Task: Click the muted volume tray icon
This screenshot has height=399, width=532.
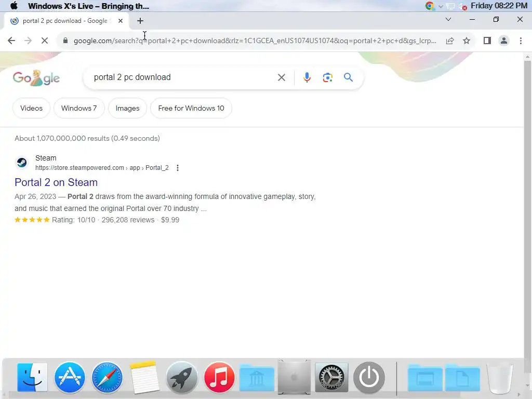Action: point(462,6)
